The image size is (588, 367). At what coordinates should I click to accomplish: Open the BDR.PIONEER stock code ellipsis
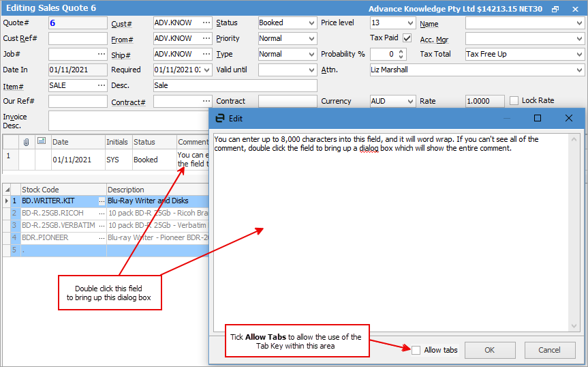[x=102, y=238]
